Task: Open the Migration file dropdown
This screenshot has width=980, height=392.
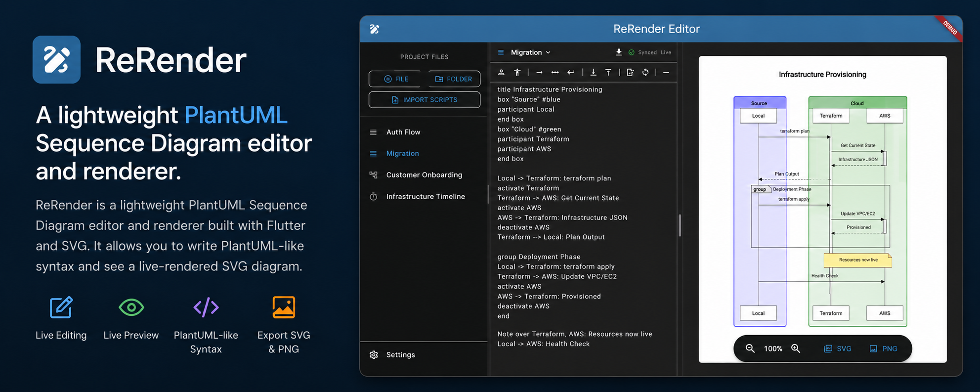Action: 531,52
